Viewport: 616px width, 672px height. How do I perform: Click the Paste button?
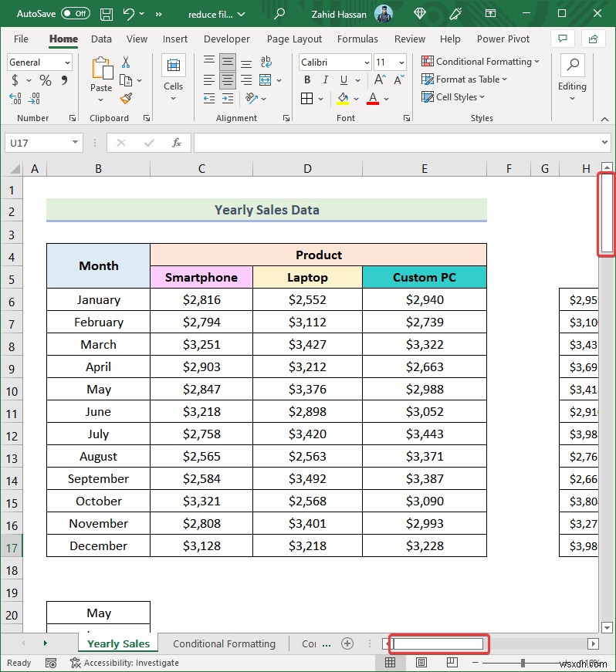[x=101, y=73]
